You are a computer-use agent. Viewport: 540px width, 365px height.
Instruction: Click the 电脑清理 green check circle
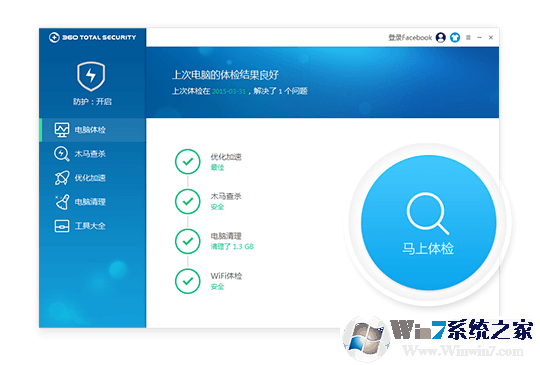[x=188, y=241]
